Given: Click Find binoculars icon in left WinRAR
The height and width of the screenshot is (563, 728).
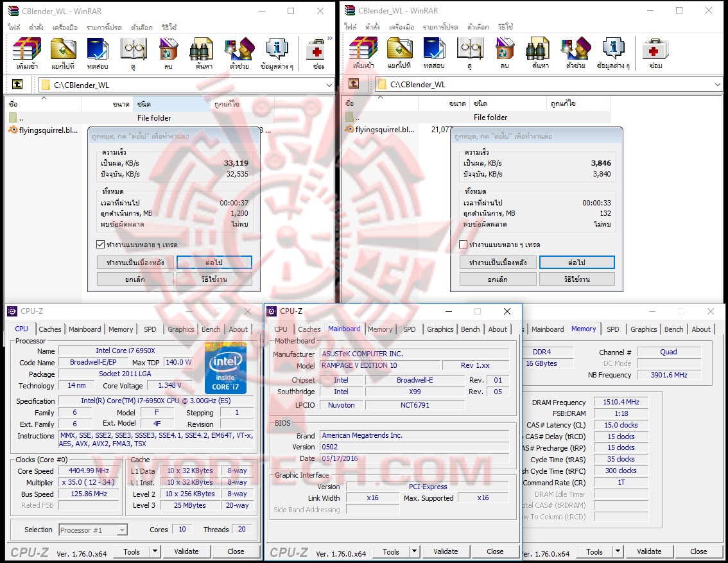Looking at the screenshot, I should pos(204,53).
